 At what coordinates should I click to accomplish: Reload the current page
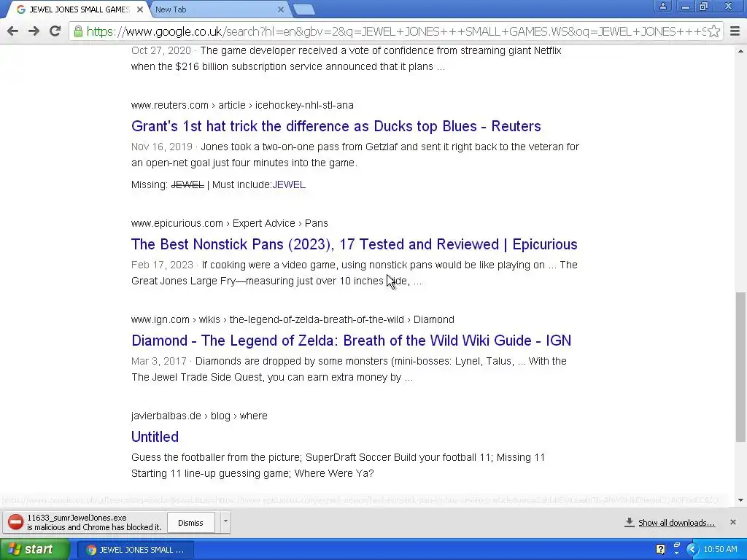[x=55, y=31]
